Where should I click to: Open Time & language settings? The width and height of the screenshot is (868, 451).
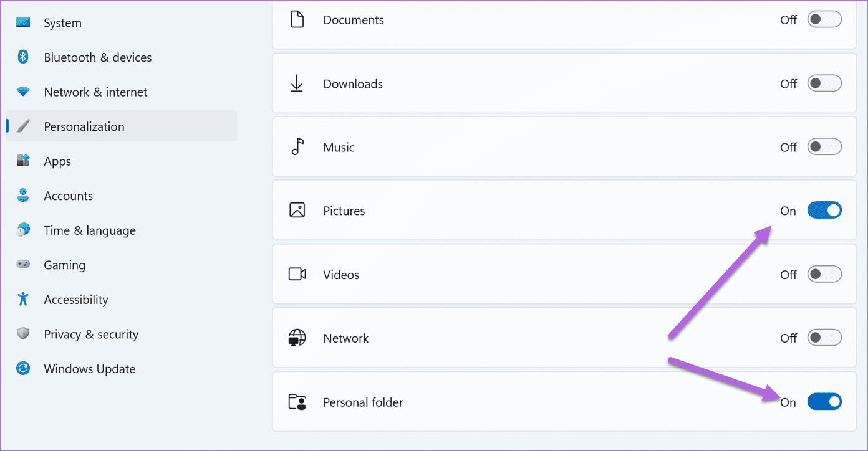[90, 230]
